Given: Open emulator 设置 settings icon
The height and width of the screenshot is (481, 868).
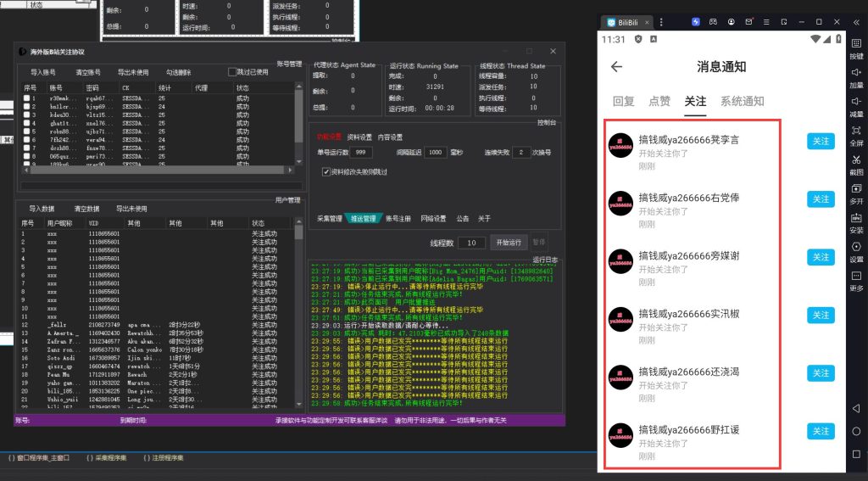Looking at the screenshot, I should coord(856,247).
